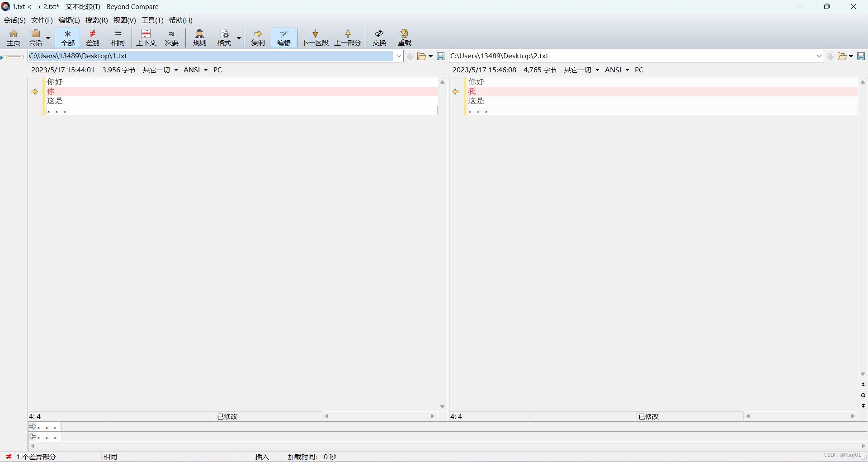Viewport: 868px width, 462px height.
Task: Open right pane 其它一切 file type dropdown
Action: (x=582, y=70)
